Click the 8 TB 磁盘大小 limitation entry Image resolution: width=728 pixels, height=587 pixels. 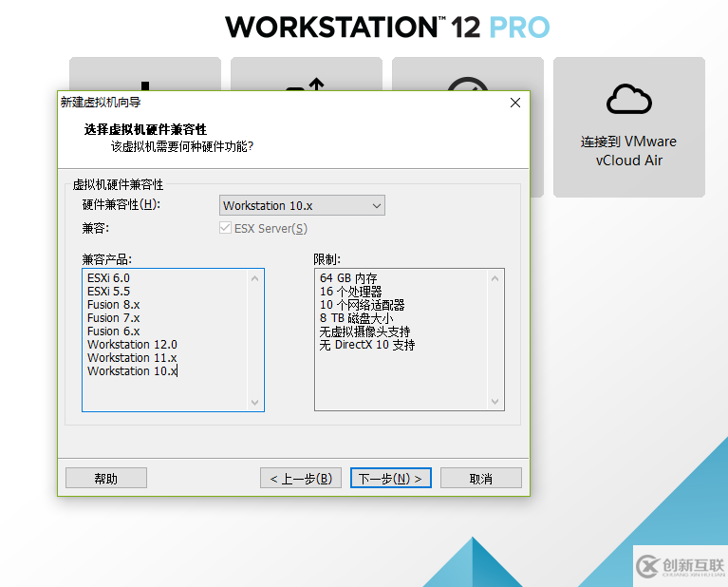coord(356,318)
